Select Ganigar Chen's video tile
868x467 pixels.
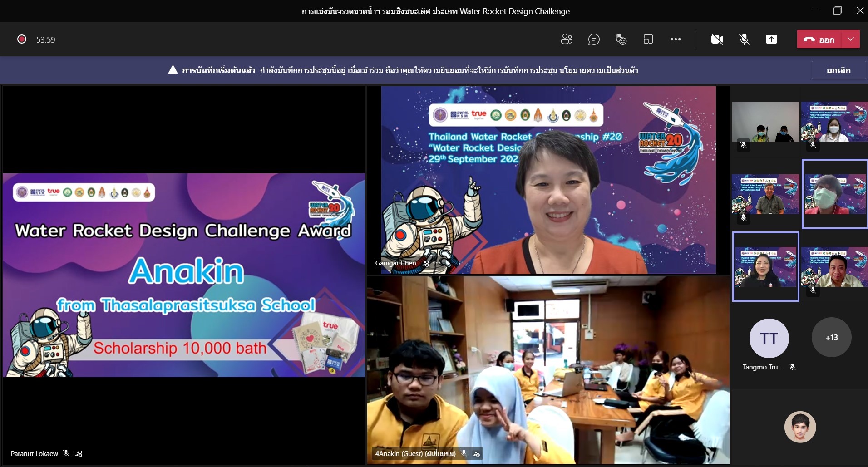click(548, 180)
